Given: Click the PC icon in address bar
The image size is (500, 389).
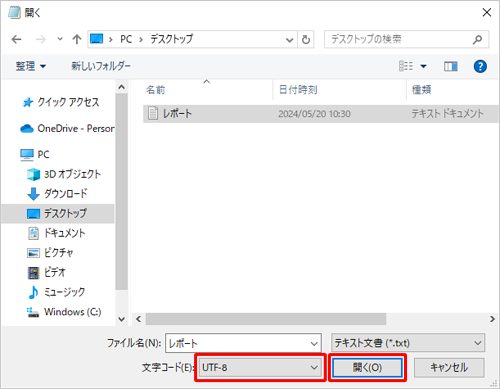Looking at the screenshot, I should coord(97,39).
